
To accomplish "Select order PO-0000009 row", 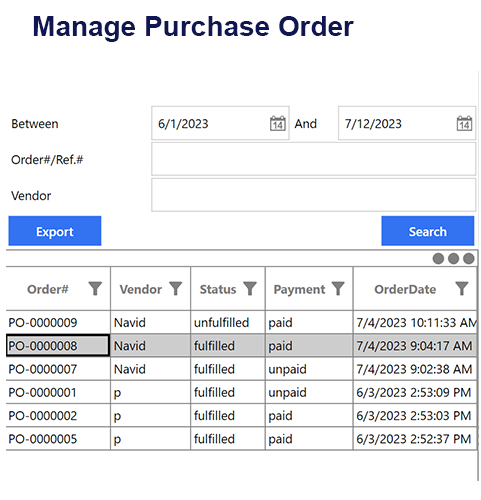I will tap(242, 322).
